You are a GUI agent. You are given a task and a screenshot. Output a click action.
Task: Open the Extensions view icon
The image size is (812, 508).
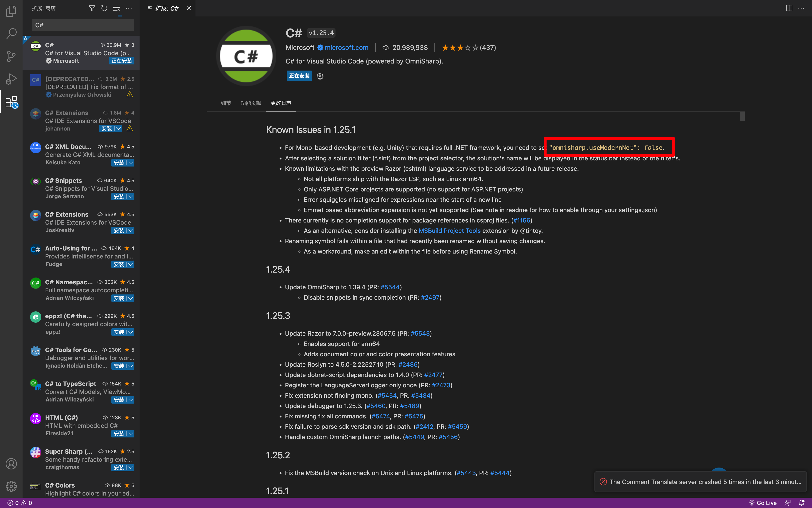click(11, 102)
